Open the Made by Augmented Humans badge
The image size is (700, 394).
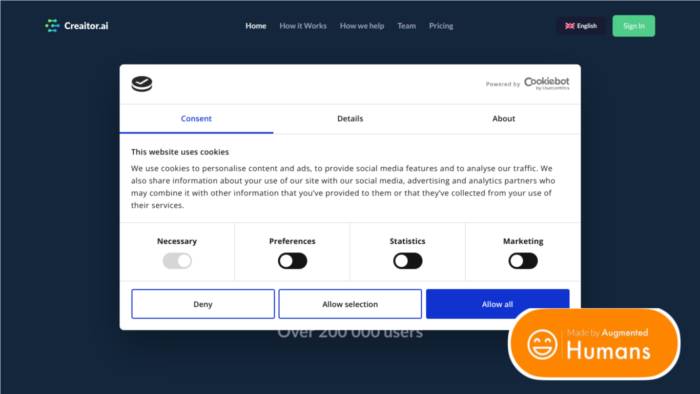coord(594,344)
